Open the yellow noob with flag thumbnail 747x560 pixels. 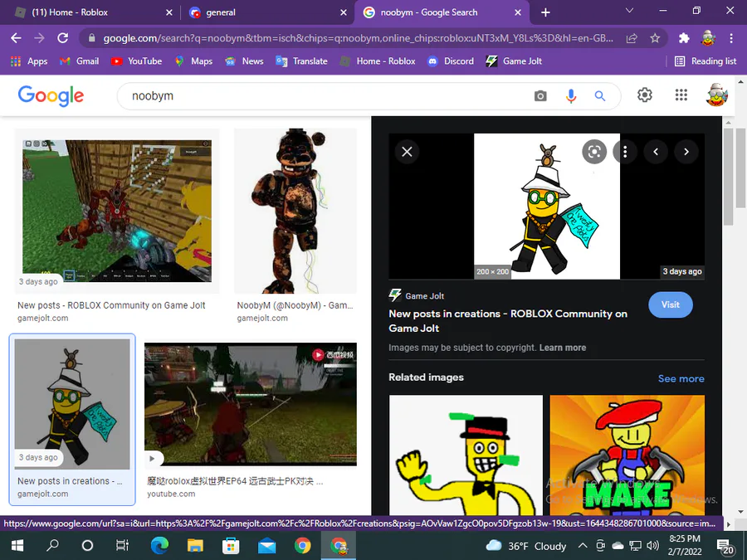72,404
